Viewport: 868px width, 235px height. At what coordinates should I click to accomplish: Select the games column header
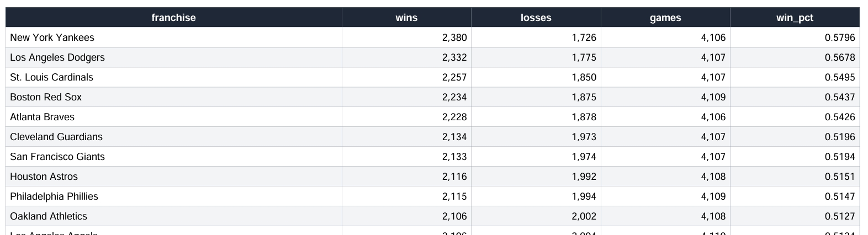tap(665, 18)
